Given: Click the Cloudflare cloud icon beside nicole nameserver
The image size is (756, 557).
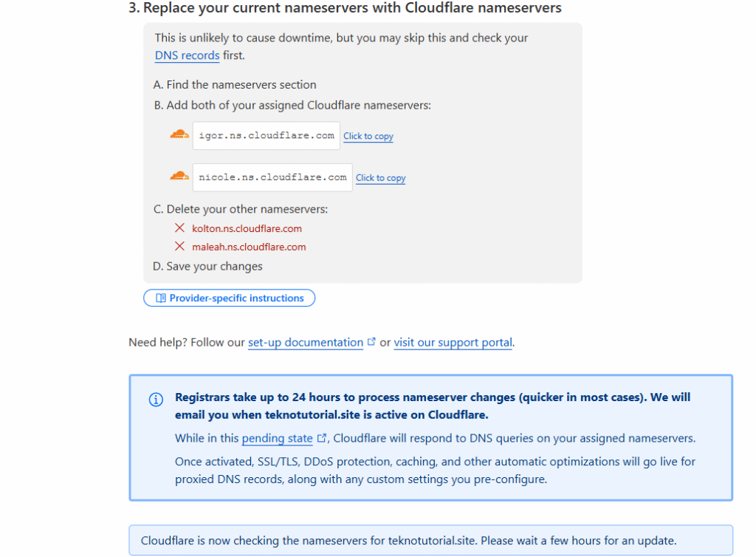Looking at the screenshot, I should [179, 176].
